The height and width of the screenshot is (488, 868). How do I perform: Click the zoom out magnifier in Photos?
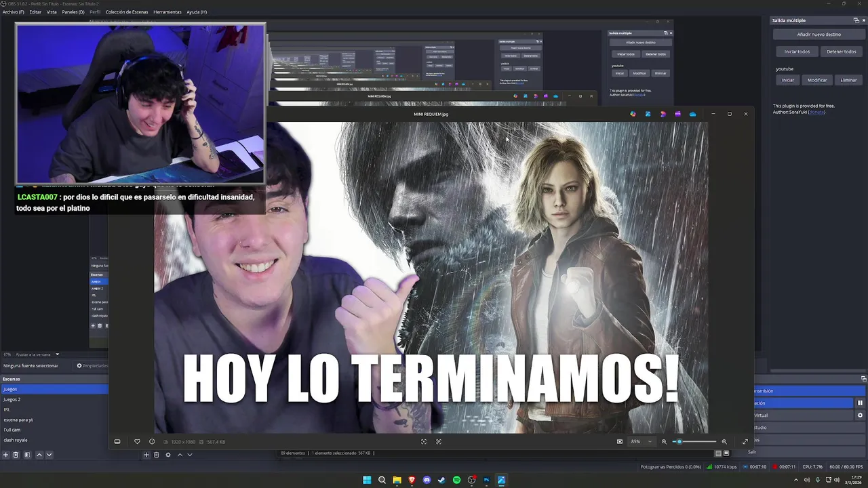click(x=664, y=442)
